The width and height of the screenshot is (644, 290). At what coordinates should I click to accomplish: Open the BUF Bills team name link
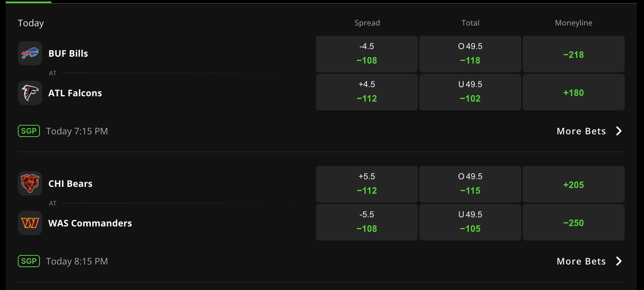coord(68,54)
